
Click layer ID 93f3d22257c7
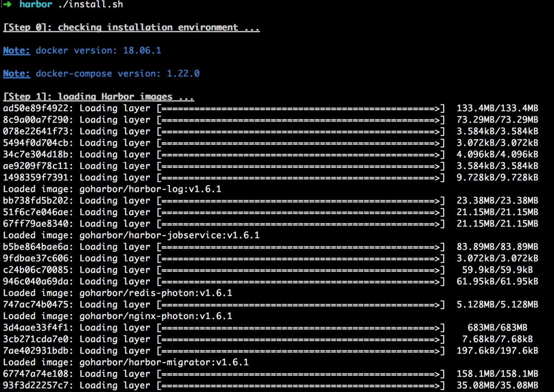(x=36, y=385)
